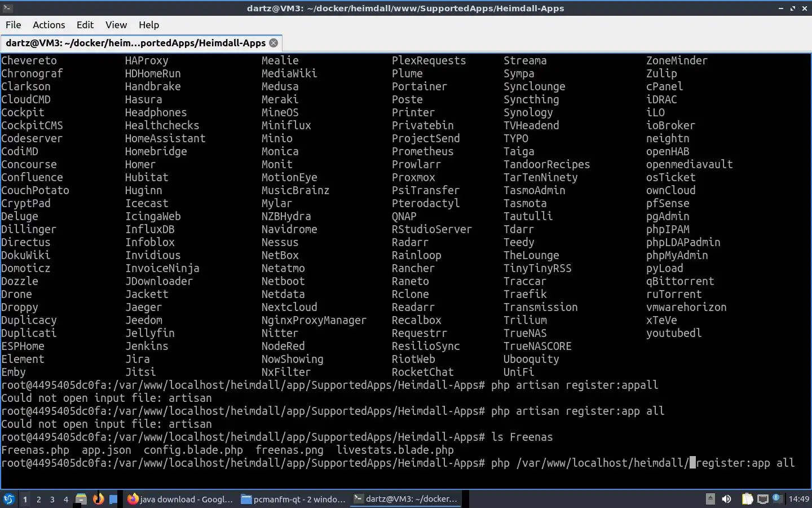Click the Jenkins entry

[147, 346]
